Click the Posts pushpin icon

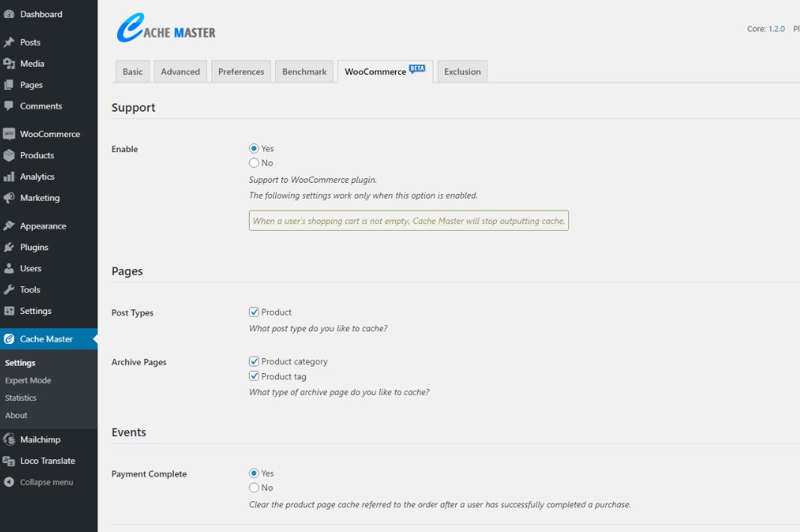[x=9, y=43]
